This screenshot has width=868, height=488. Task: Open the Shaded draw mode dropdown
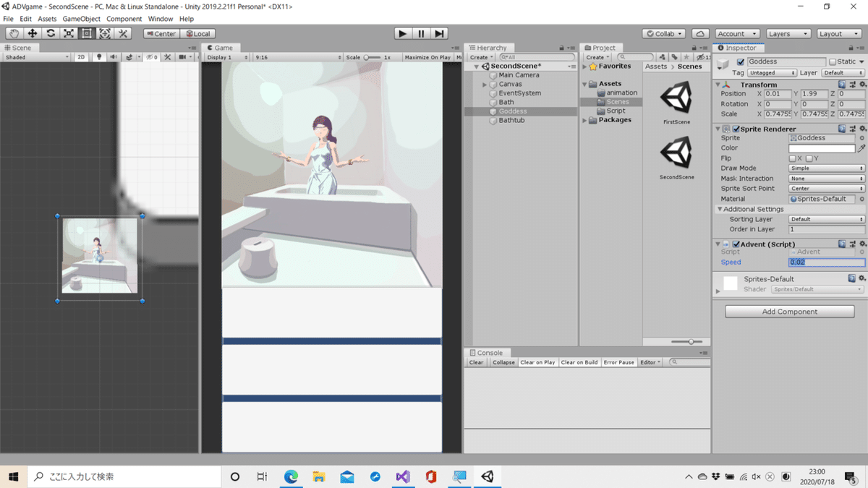click(36, 57)
